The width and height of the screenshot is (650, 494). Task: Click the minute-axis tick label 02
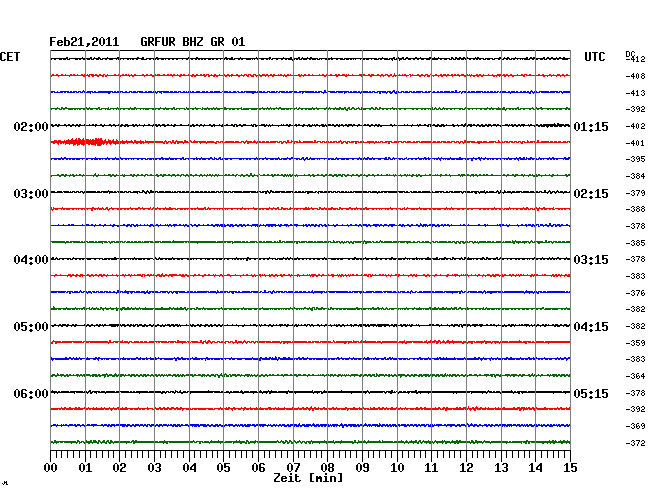click(x=119, y=467)
